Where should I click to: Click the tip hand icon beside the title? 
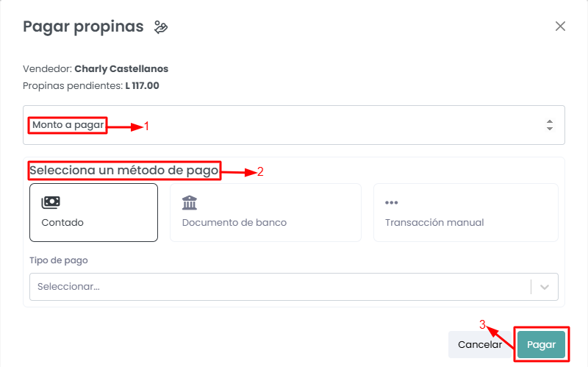click(x=161, y=27)
